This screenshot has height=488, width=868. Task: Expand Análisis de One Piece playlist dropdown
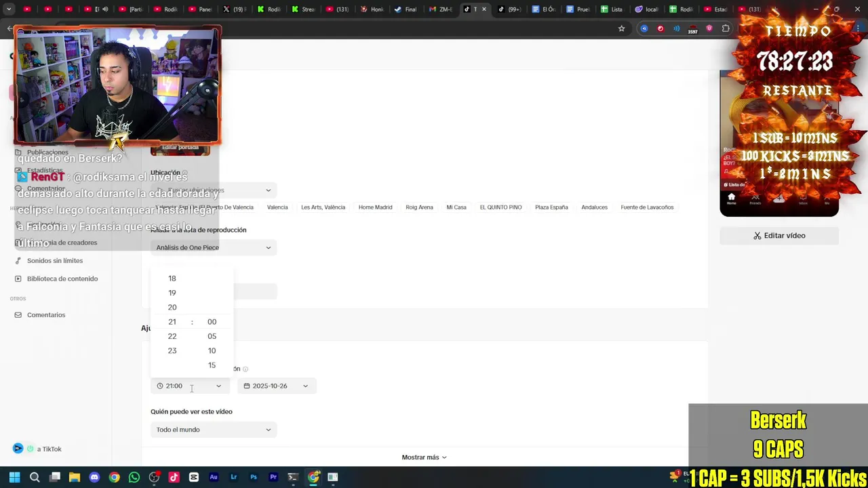[214, 247]
